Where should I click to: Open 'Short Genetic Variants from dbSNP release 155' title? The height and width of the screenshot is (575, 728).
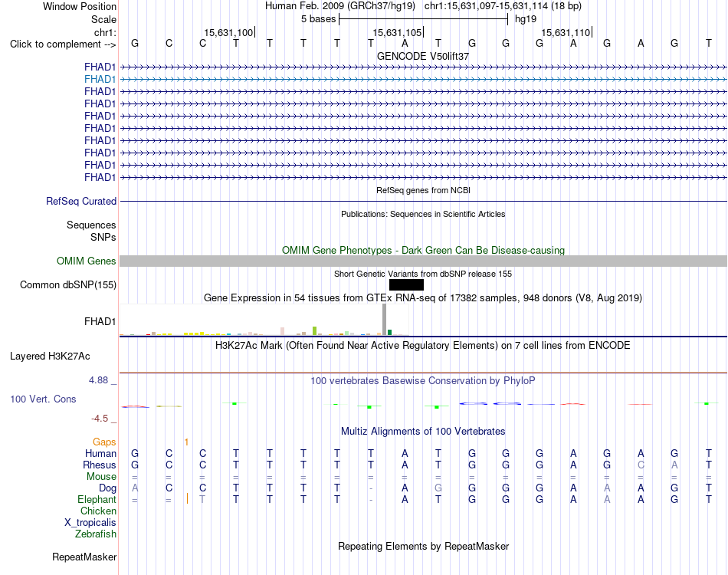coord(423,274)
